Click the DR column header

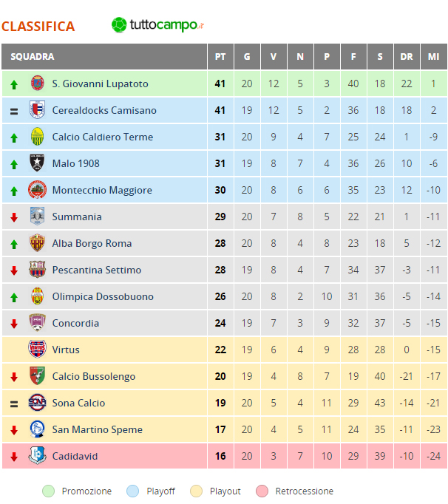click(x=407, y=57)
